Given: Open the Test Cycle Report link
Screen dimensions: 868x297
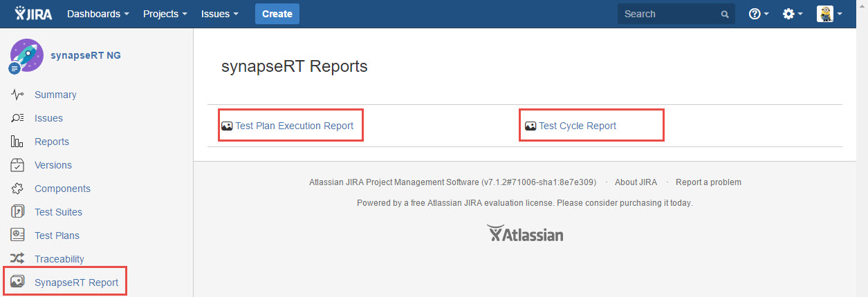Looking at the screenshot, I should point(578,126).
